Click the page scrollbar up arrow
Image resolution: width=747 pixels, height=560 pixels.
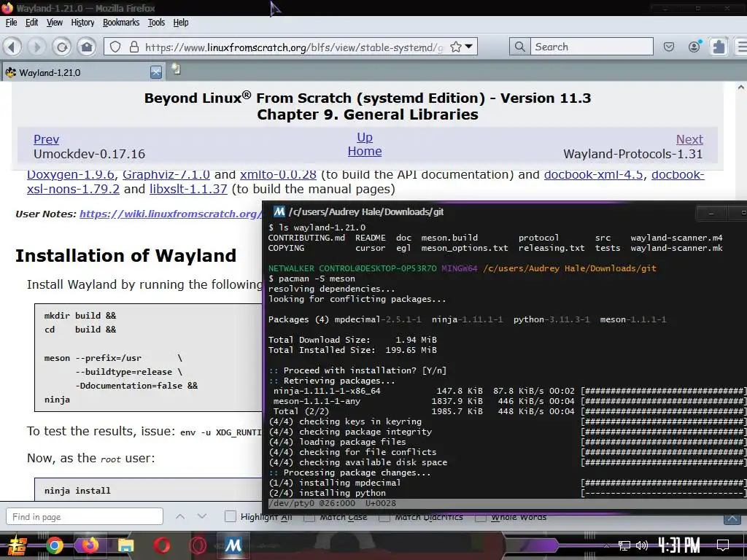pos(741,87)
